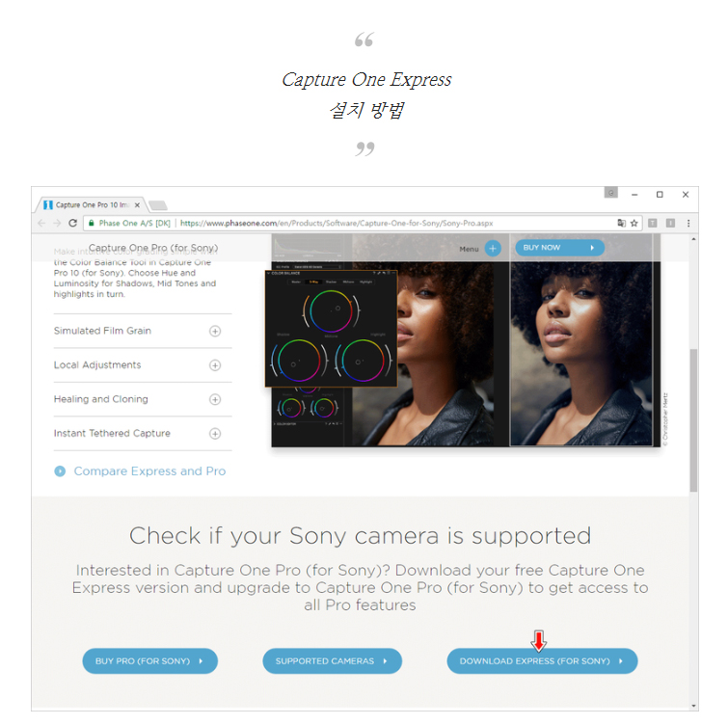Screen dimensions: 728x725
Task: Open a new browser tab
Action: click(x=158, y=205)
